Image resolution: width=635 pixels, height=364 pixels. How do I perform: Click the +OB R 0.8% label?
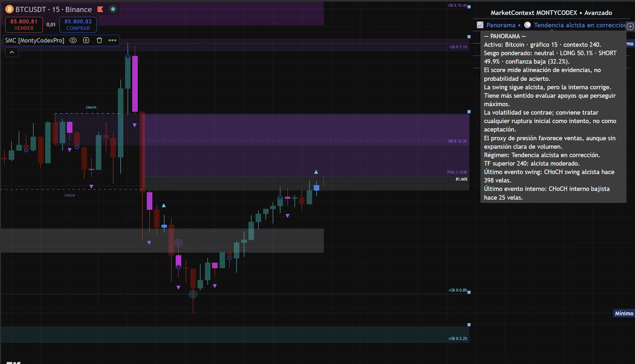458,290
